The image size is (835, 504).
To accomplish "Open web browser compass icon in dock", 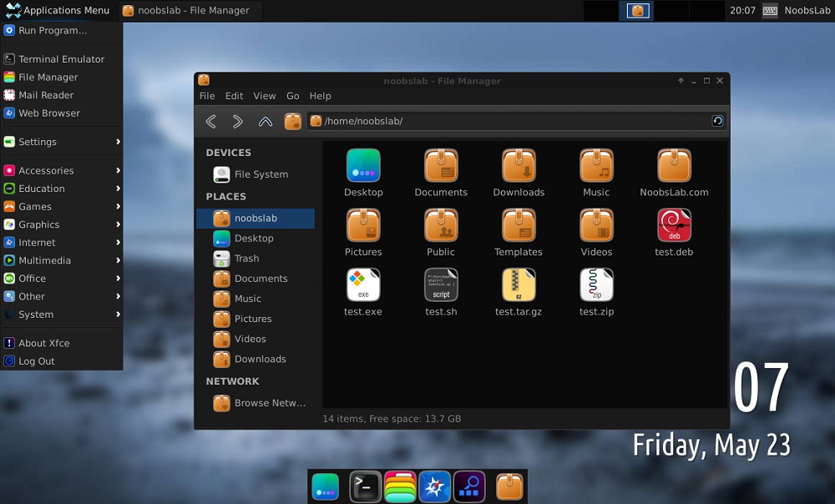I will tap(434, 486).
